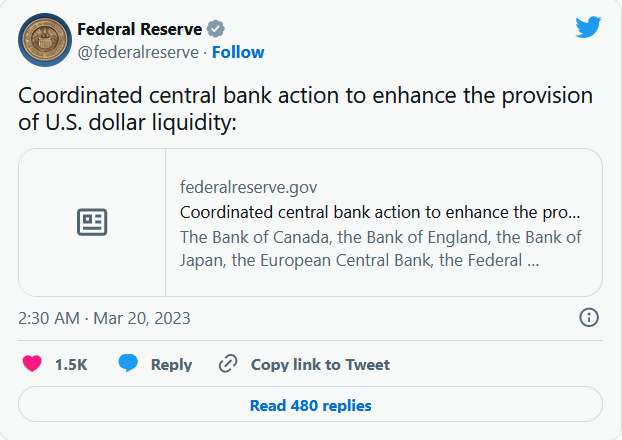
Task: Open the federalreserve.gov domain link
Action: (x=249, y=187)
